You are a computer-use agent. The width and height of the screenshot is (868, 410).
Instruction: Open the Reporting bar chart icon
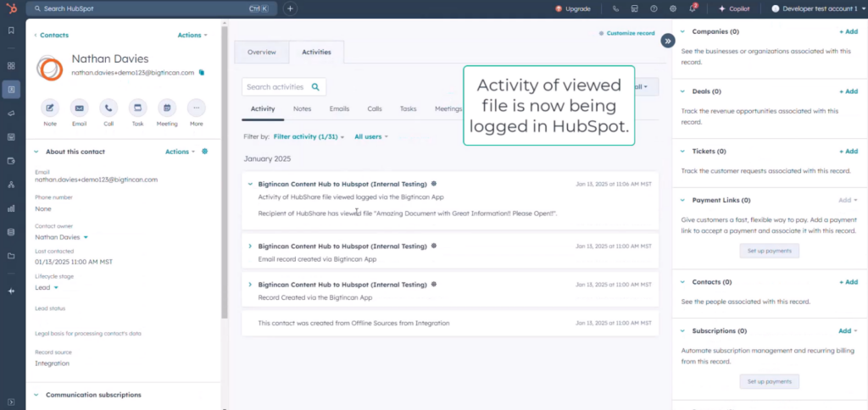tap(11, 208)
